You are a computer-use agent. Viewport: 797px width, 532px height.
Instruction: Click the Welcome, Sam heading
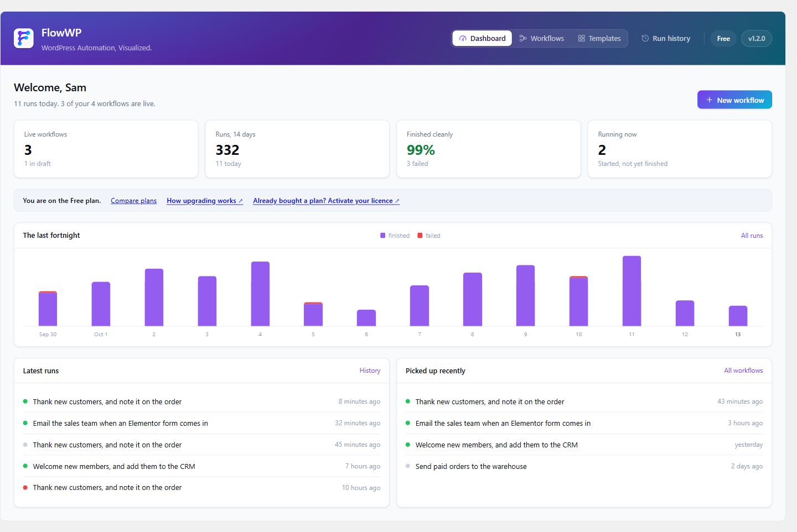(x=50, y=87)
